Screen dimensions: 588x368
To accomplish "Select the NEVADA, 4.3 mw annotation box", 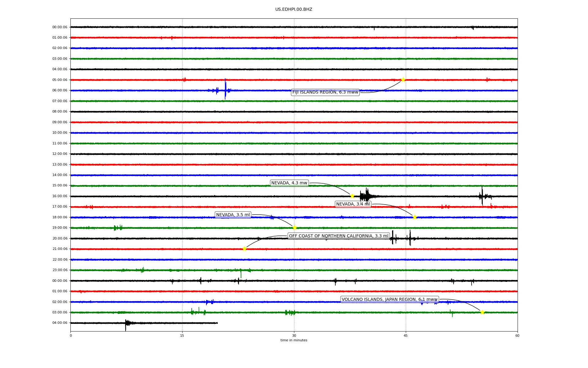I will point(289,183).
